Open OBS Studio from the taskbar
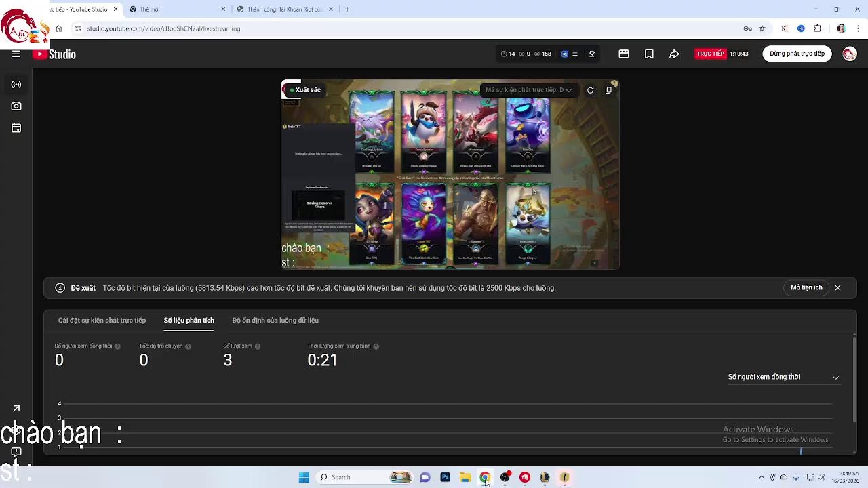Screen dimensions: 868x488 [505, 477]
